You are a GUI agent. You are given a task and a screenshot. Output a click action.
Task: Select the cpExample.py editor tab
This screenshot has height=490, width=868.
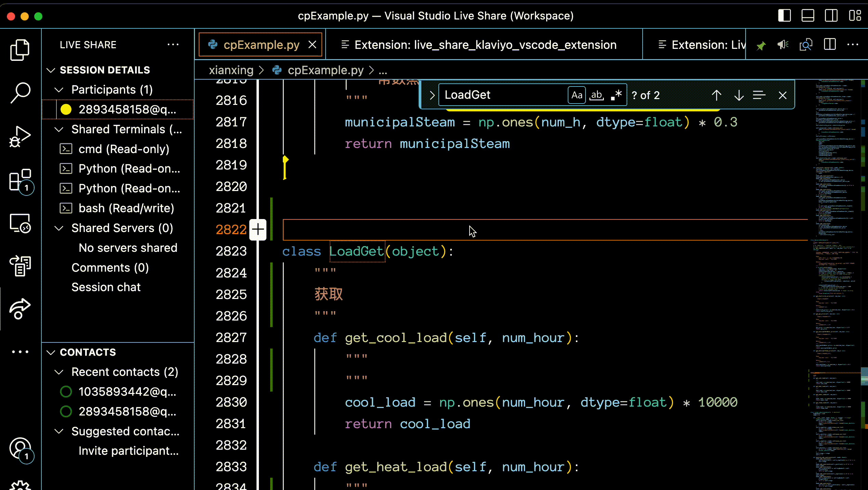(261, 44)
